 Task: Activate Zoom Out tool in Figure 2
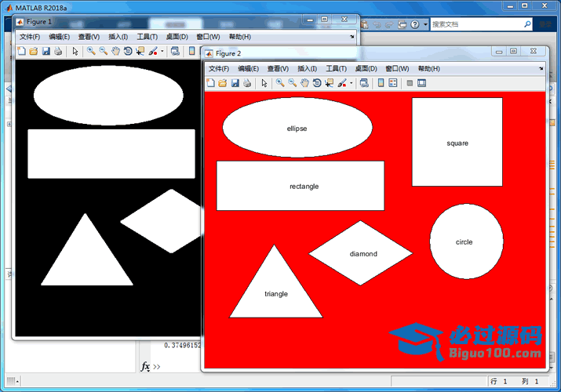tap(293, 83)
